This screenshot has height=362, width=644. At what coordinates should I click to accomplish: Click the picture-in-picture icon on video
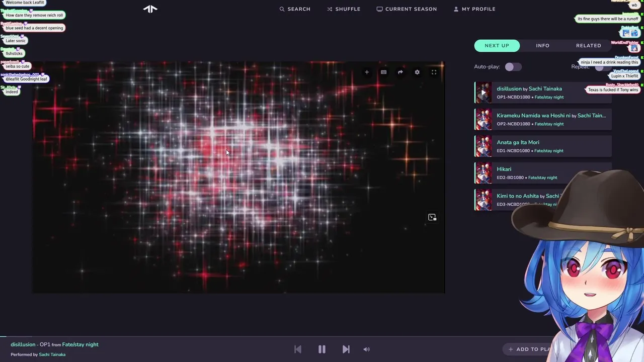(x=432, y=217)
